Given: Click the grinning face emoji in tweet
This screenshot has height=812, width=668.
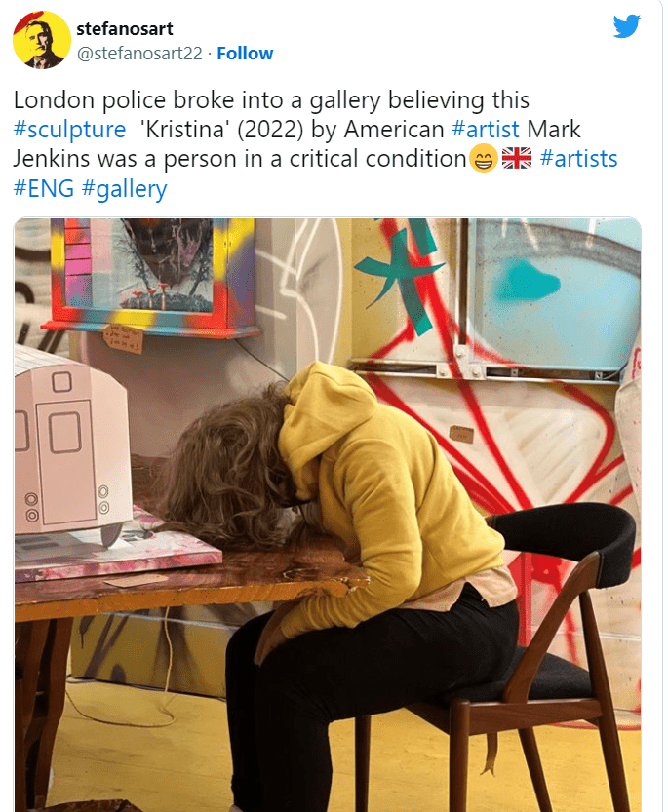Looking at the screenshot, I should coord(484,159).
